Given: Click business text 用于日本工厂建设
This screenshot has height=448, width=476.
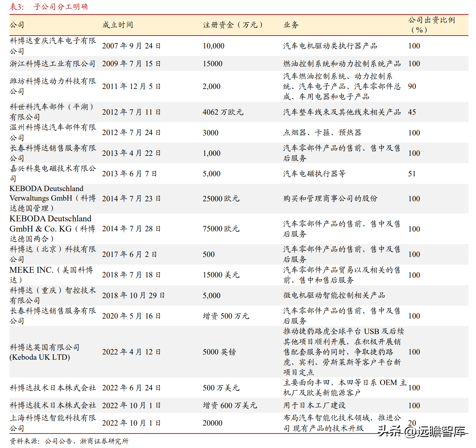Looking at the screenshot, I should click(314, 405).
